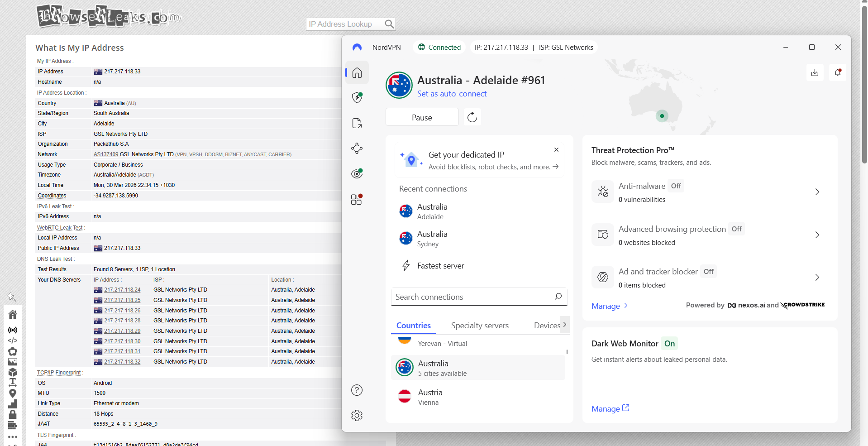Screen dimensions: 868x446
Task: Click the help question mark icon
Action: [357, 390]
